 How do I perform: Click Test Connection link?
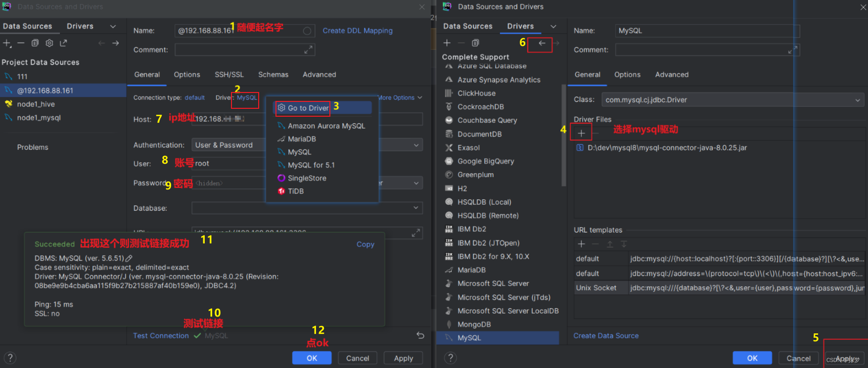point(161,335)
